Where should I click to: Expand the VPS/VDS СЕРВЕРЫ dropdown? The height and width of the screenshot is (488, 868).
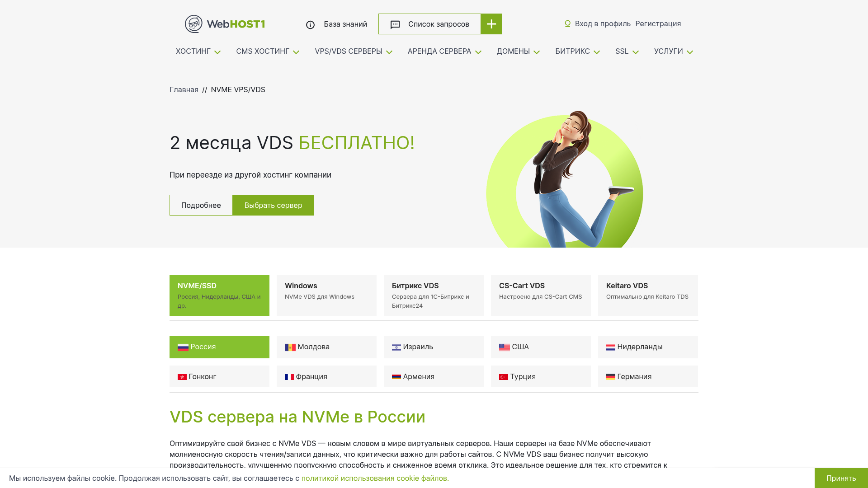click(x=354, y=52)
